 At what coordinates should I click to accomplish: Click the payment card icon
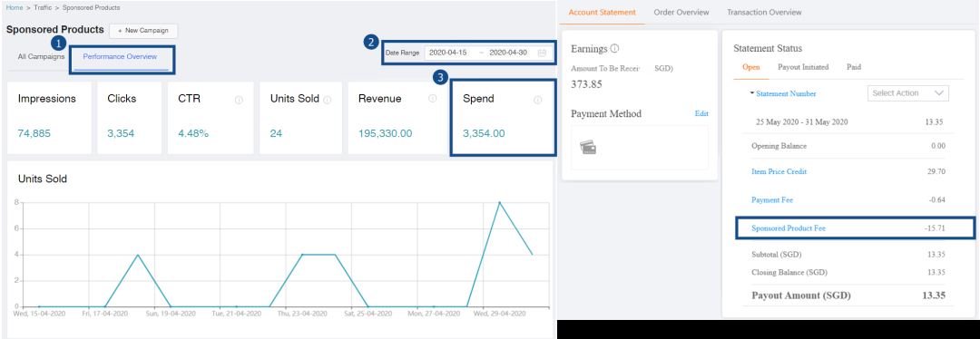tap(587, 148)
